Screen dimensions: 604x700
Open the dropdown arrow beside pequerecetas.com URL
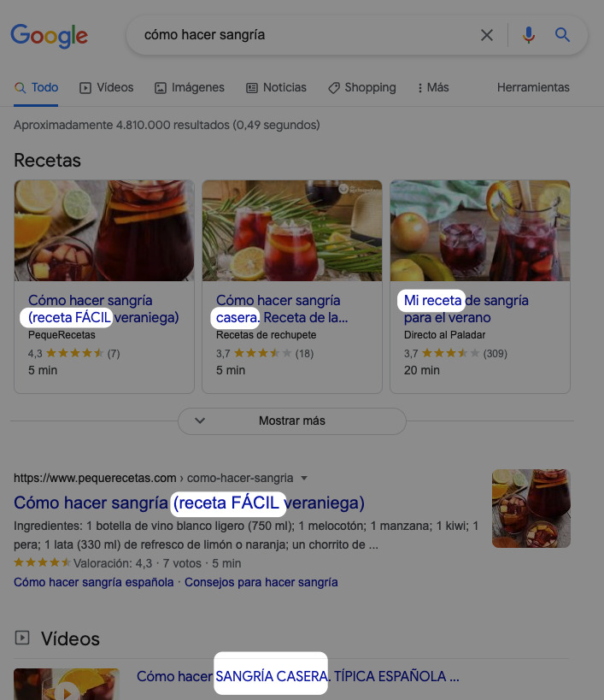point(304,478)
